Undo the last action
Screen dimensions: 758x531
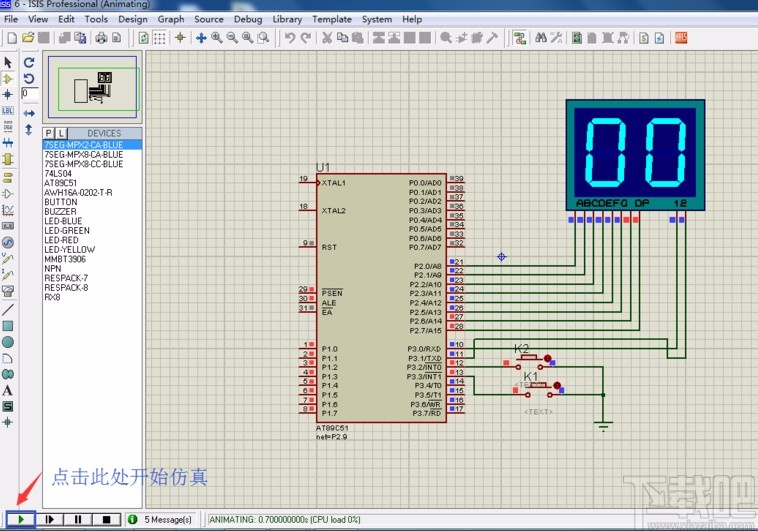pos(290,38)
